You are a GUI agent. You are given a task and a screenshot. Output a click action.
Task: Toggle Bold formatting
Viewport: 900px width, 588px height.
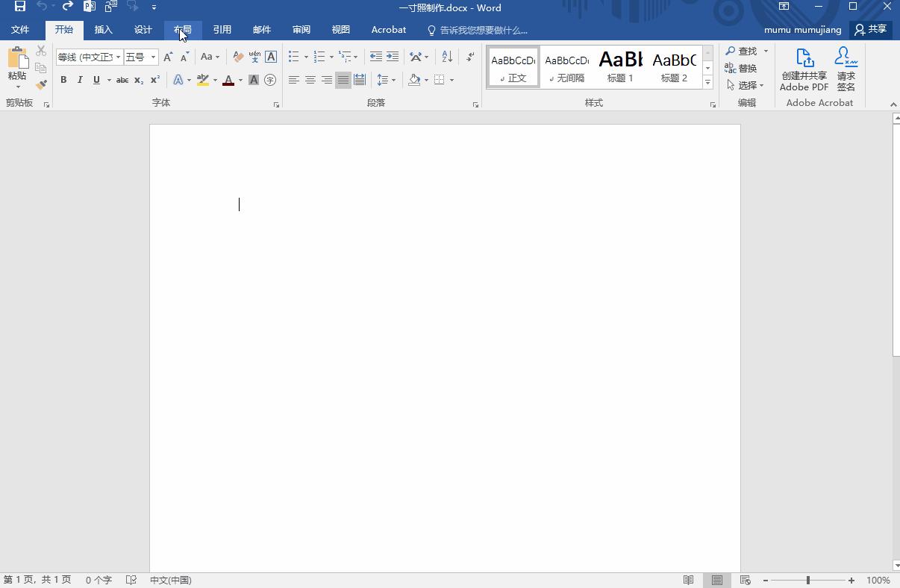click(x=63, y=80)
